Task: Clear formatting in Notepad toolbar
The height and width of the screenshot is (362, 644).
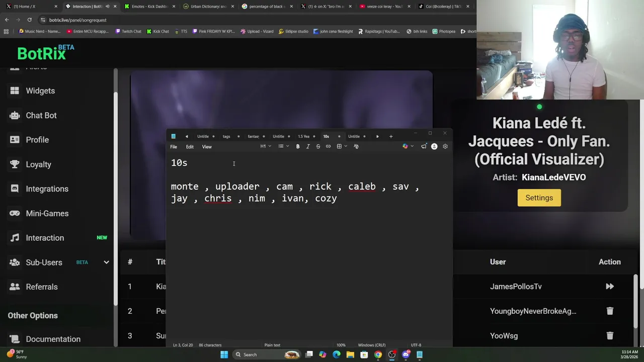Action: pyautogui.click(x=356, y=146)
